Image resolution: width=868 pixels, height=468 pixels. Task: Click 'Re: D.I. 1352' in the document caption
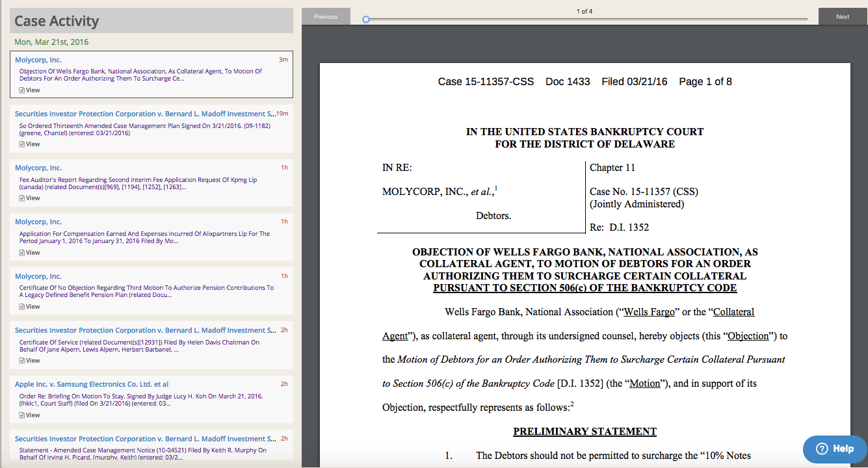(619, 227)
